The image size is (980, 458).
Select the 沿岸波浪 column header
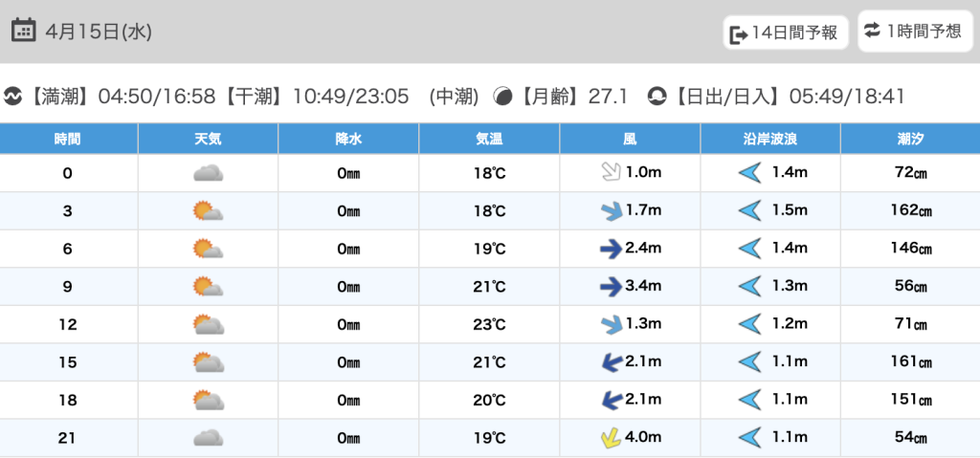[769, 140]
